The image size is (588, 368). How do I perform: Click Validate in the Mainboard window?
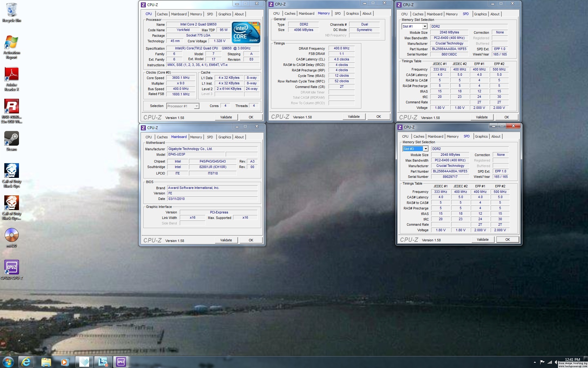(x=226, y=240)
